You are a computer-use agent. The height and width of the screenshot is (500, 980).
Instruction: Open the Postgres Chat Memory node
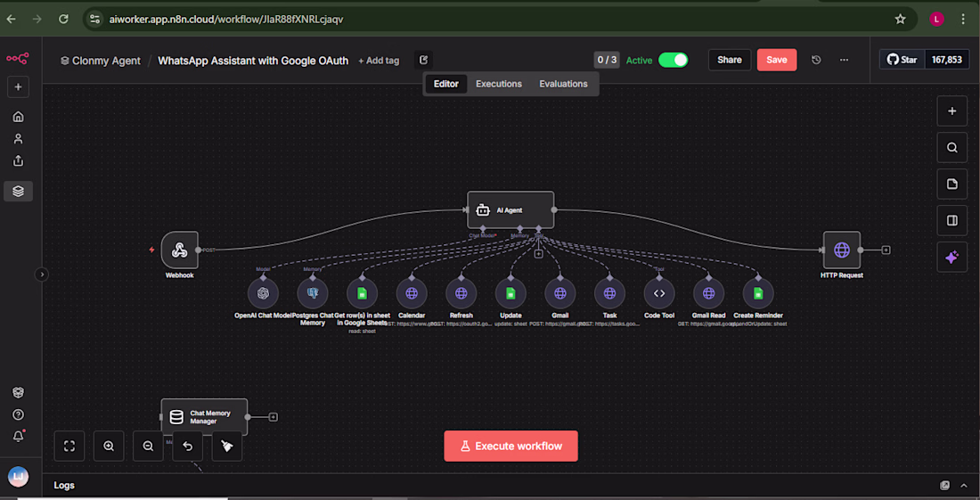(313, 293)
